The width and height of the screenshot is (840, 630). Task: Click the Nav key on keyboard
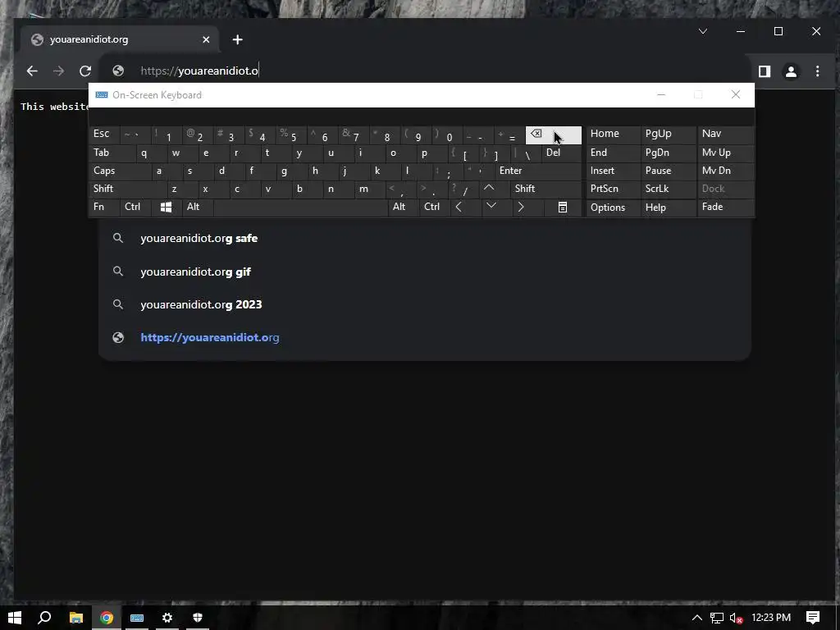click(725, 135)
